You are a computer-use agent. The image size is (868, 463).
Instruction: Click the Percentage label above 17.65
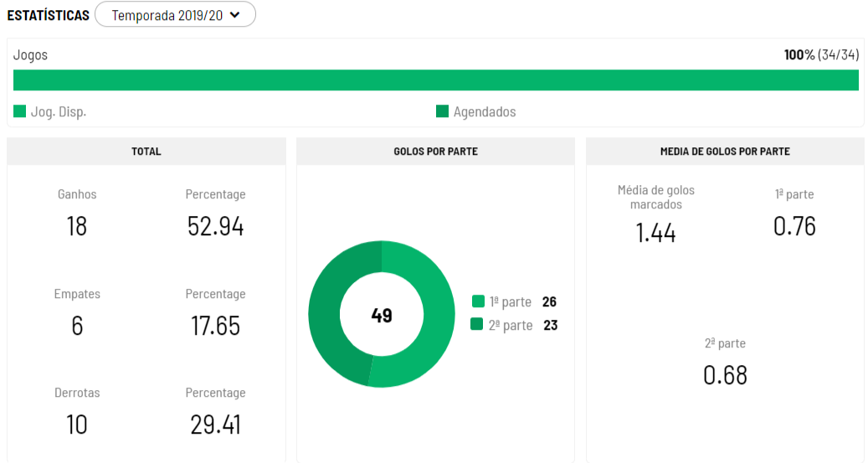coord(215,294)
